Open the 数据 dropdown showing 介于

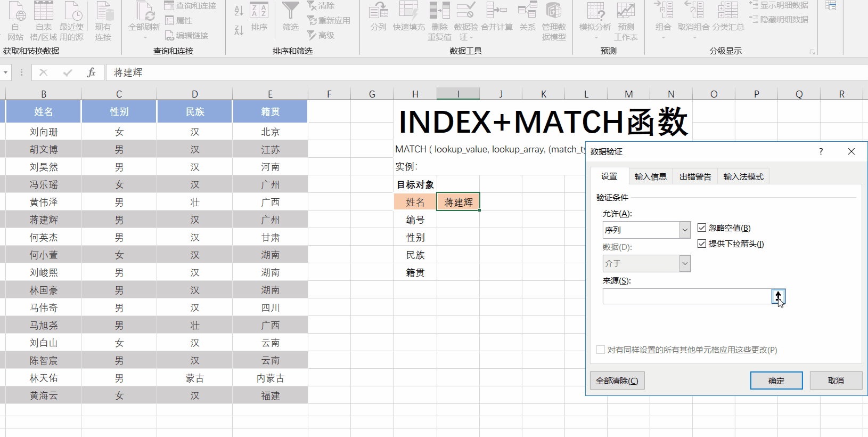point(685,264)
